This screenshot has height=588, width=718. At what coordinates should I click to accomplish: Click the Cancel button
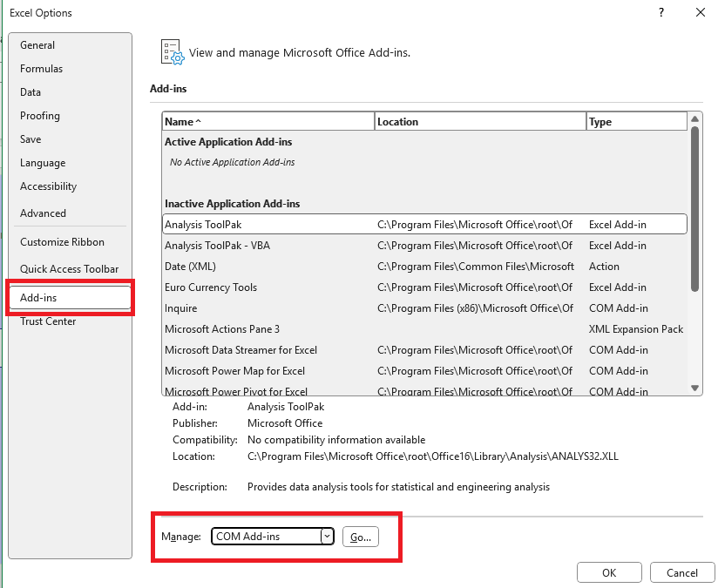[x=682, y=572]
